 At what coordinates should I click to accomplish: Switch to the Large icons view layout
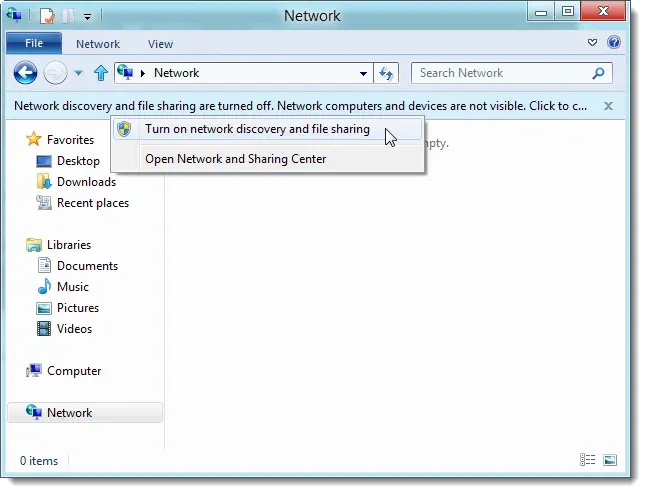coord(610,460)
